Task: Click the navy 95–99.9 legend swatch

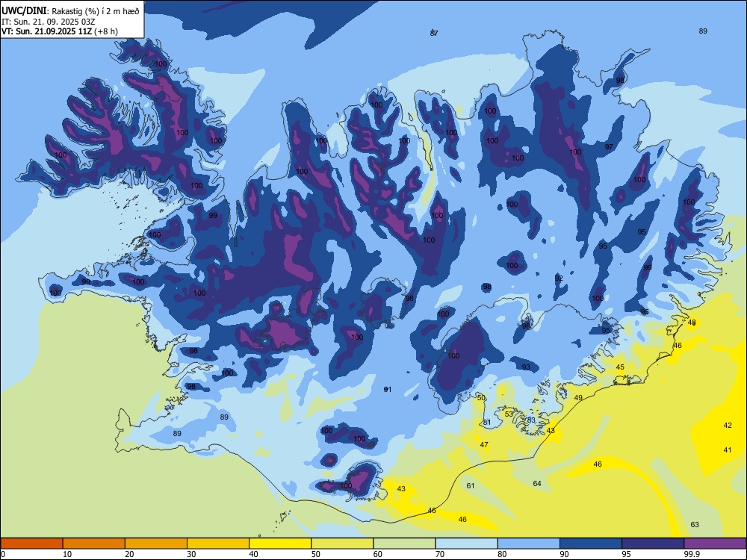Action: pos(653,544)
